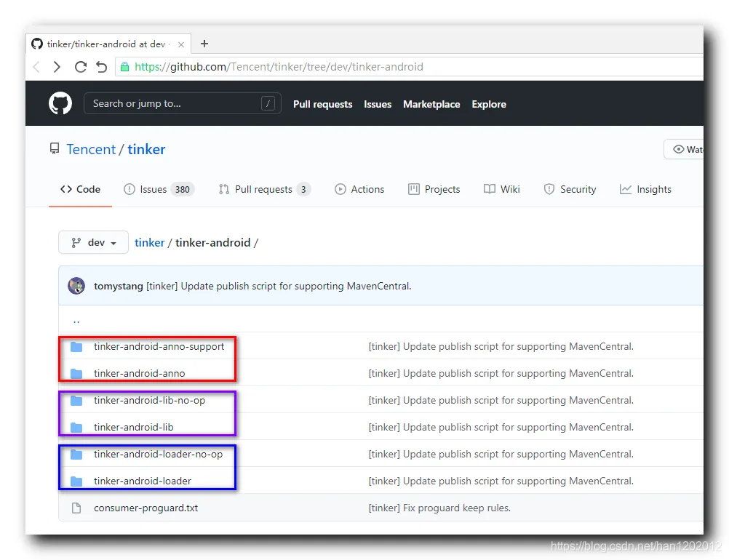
Task: Select Marketplace in the top navigation
Action: click(x=431, y=104)
